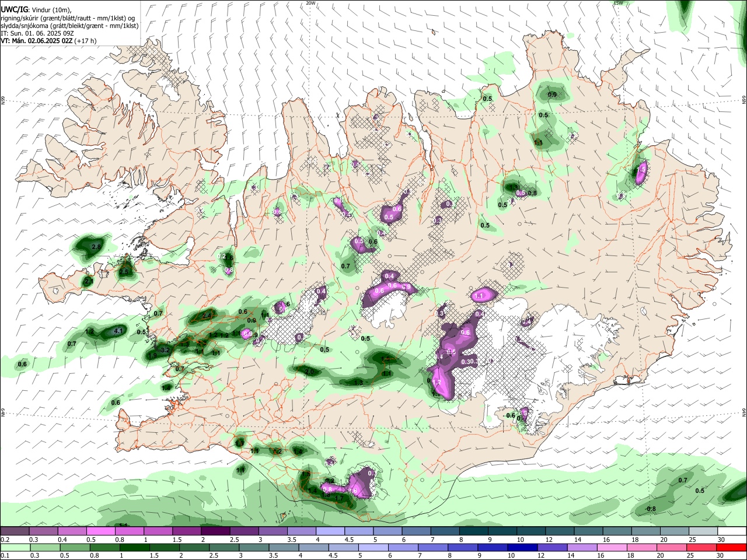Click the bright pink snow swatch for 0.5 to 0.8
The width and height of the screenshot is (747, 560).
pos(100,531)
